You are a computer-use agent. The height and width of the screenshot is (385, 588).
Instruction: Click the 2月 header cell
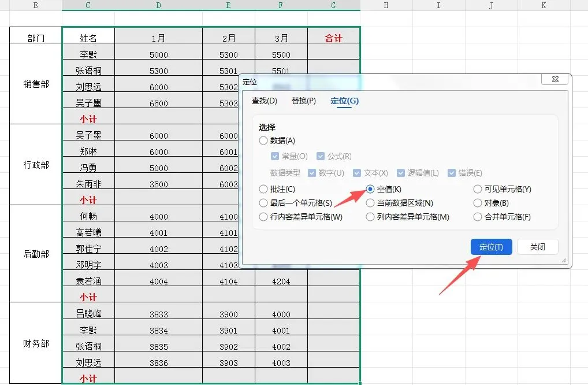229,35
